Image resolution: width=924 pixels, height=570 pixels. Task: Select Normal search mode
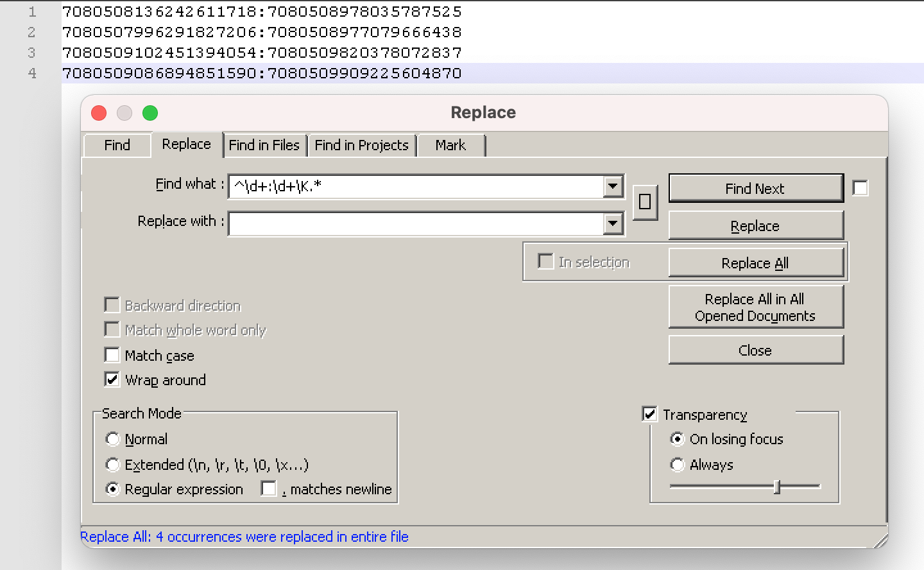click(113, 439)
